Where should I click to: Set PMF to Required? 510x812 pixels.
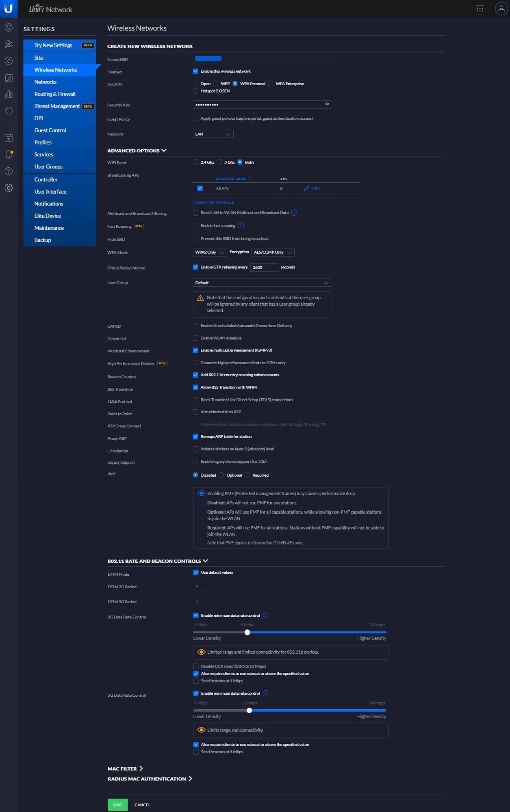(x=247, y=475)
